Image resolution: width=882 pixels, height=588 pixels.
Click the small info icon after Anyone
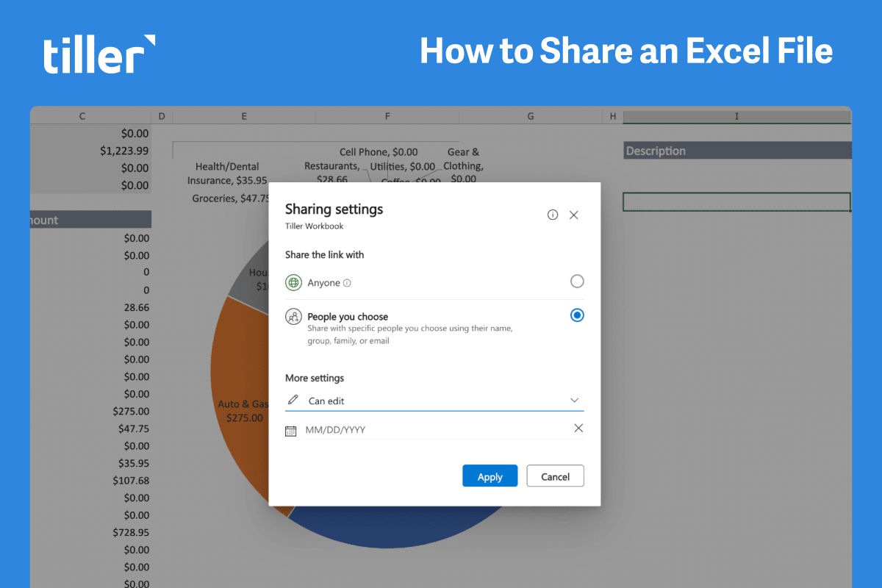(x=347, y=283)
